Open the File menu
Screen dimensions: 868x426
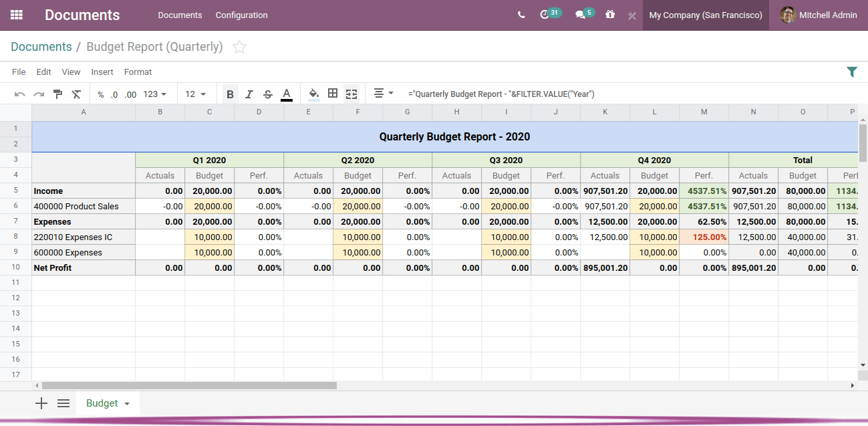tap(19, 72)
